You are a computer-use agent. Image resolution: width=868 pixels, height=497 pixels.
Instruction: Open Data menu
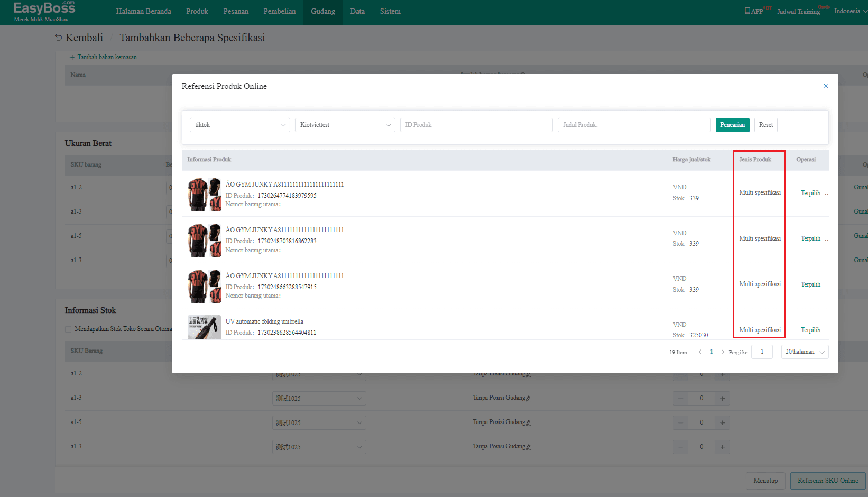357,11
